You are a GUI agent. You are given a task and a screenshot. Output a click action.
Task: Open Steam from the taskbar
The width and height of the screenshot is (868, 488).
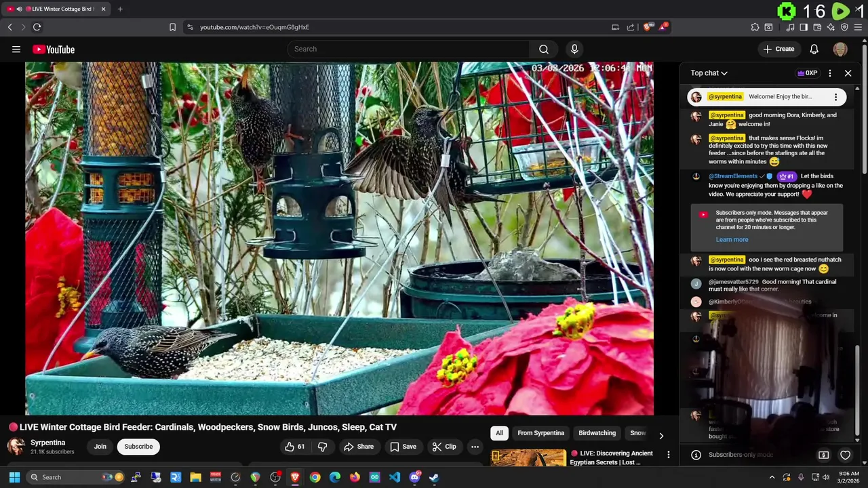[x=434, y=477]
